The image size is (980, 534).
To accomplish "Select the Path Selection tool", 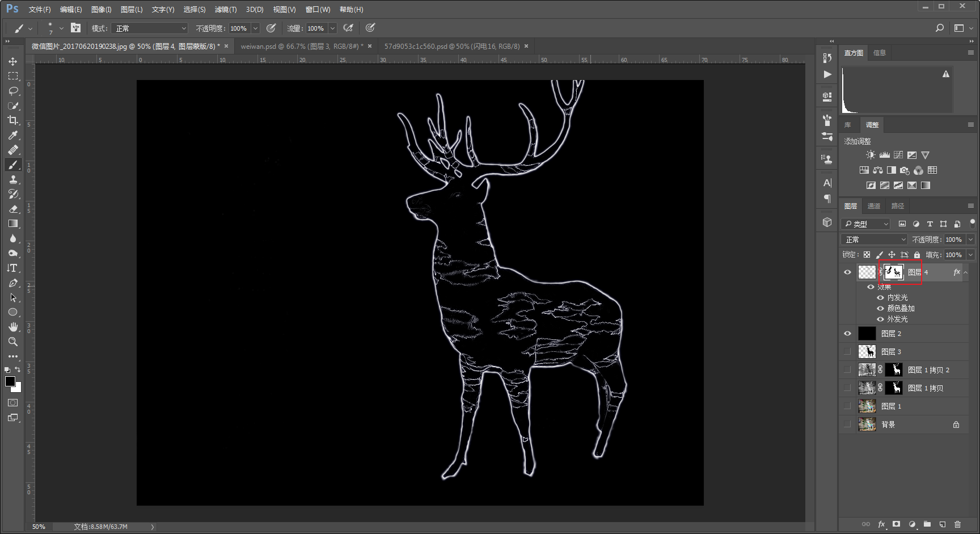I will coord(12,297).
